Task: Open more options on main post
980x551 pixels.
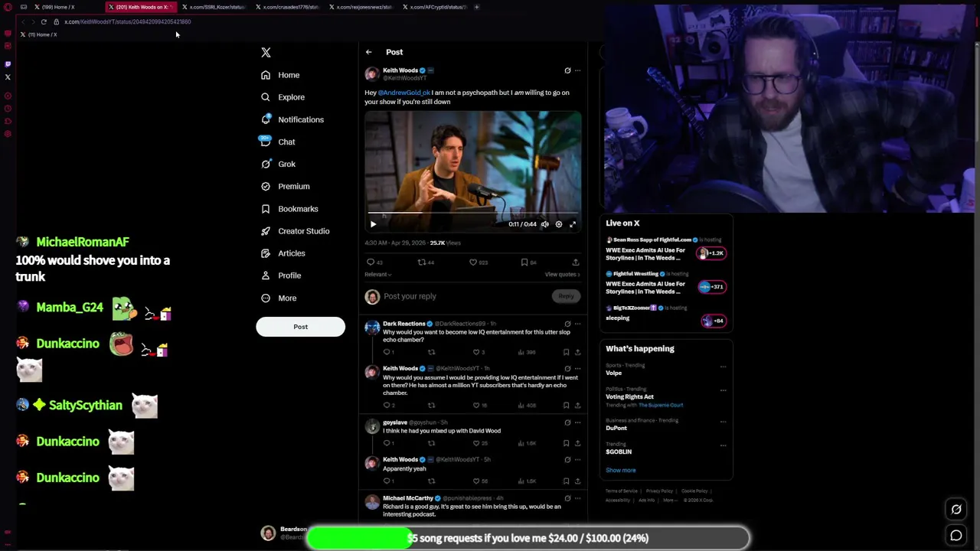Action: click(577, 70)
